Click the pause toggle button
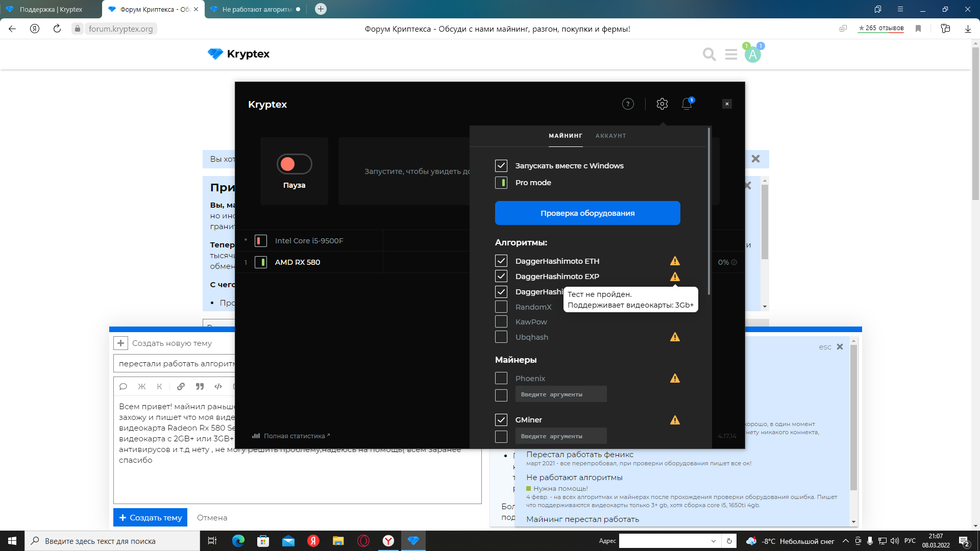The height and width of the screenshot is (551, 980). pyautogui.click(x=294, y=163)
